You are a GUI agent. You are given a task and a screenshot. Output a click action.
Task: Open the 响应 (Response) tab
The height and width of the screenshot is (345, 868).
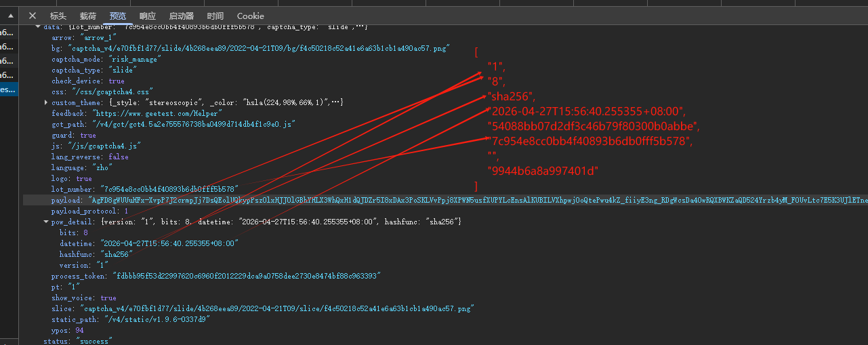[148, 16]
